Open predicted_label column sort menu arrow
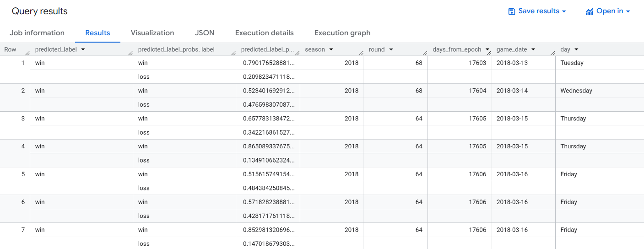 coord(83,49)
